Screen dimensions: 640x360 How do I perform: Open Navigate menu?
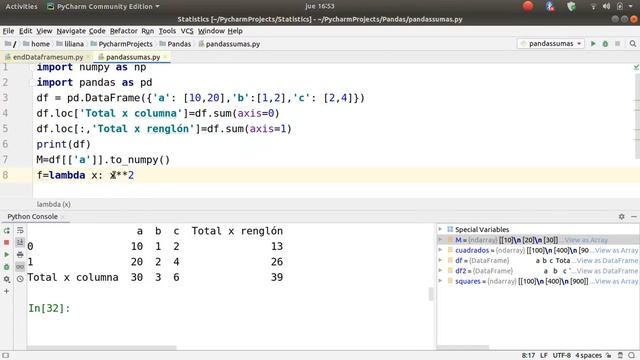point(71,31)
